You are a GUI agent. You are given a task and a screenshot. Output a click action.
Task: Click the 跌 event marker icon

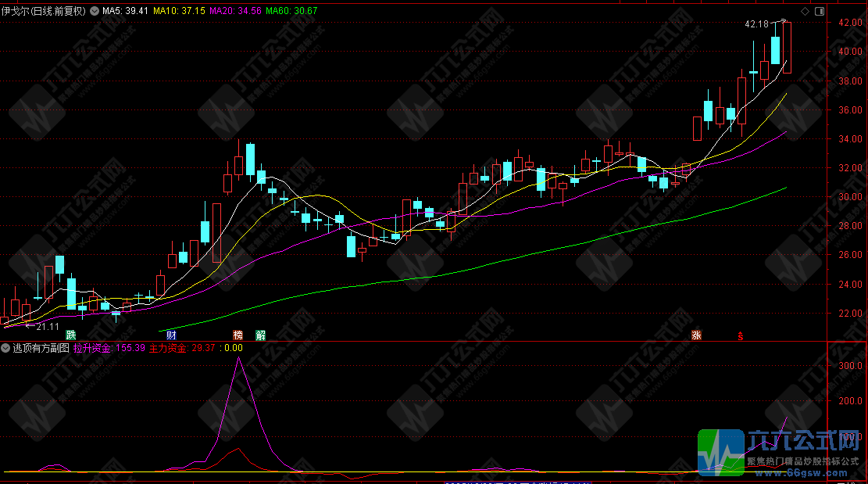(71, 335)
